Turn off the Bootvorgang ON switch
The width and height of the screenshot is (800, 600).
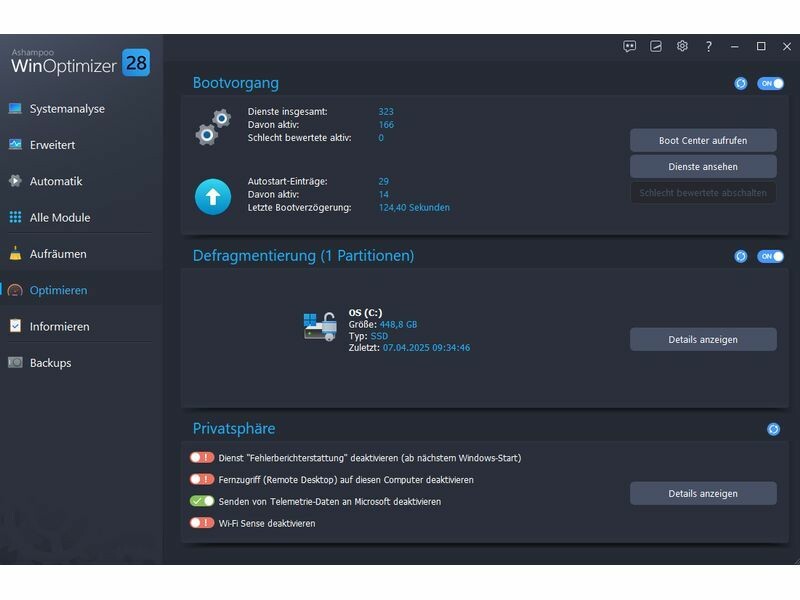coord(770,84)
